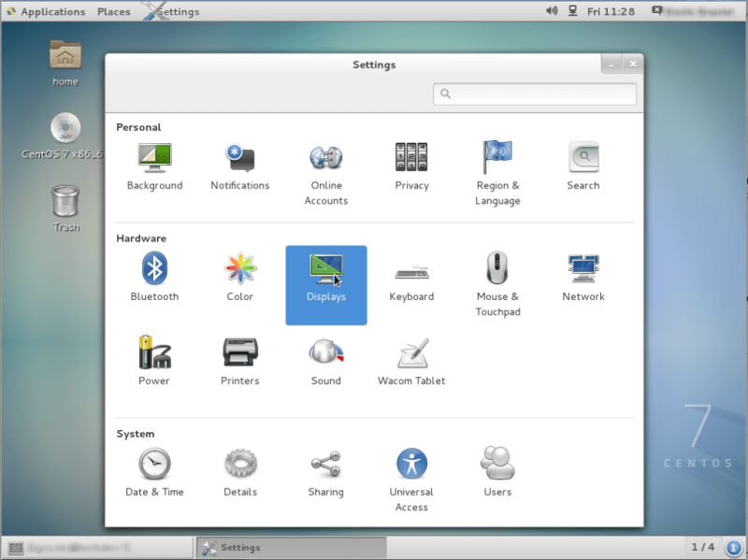Open the Displays panel

click(x=326, y=285)
